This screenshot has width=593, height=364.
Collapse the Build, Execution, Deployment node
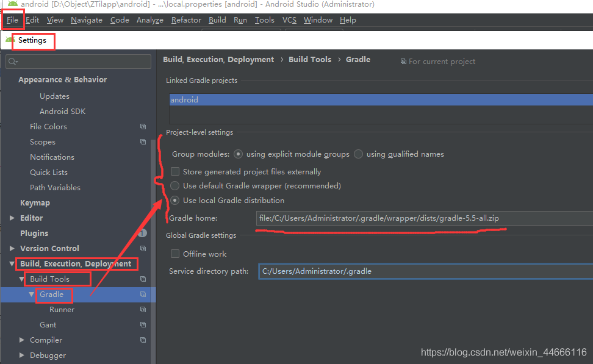click(12, 263)
